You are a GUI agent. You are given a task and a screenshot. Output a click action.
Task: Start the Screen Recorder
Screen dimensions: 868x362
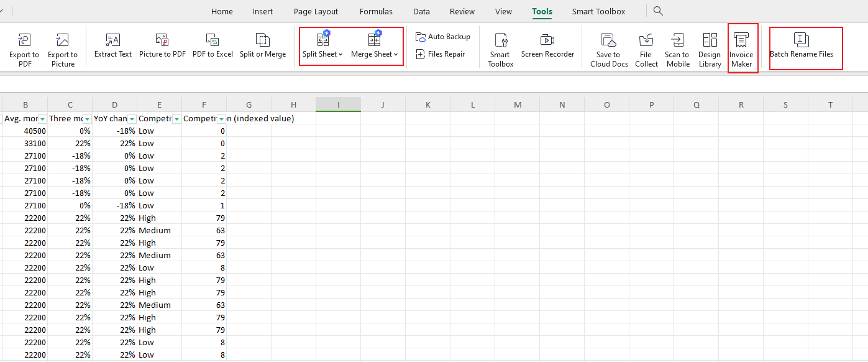click(547, 45)
